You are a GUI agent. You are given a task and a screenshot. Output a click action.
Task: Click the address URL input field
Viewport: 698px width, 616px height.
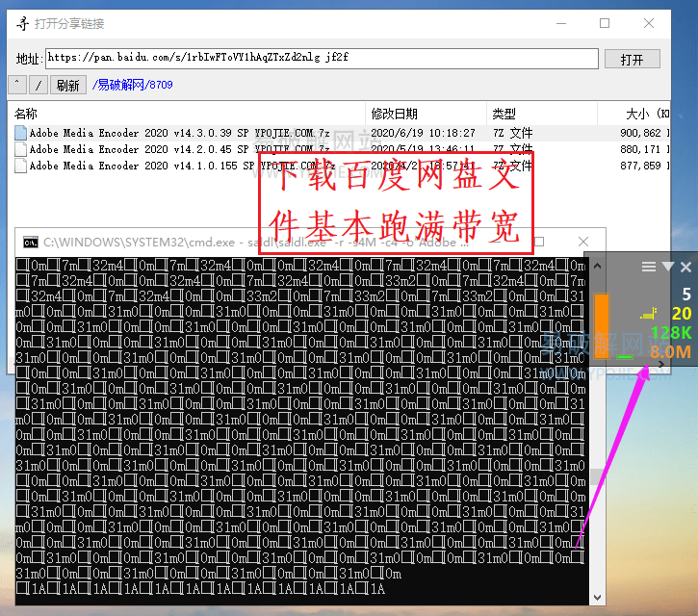tap(322, 59)
